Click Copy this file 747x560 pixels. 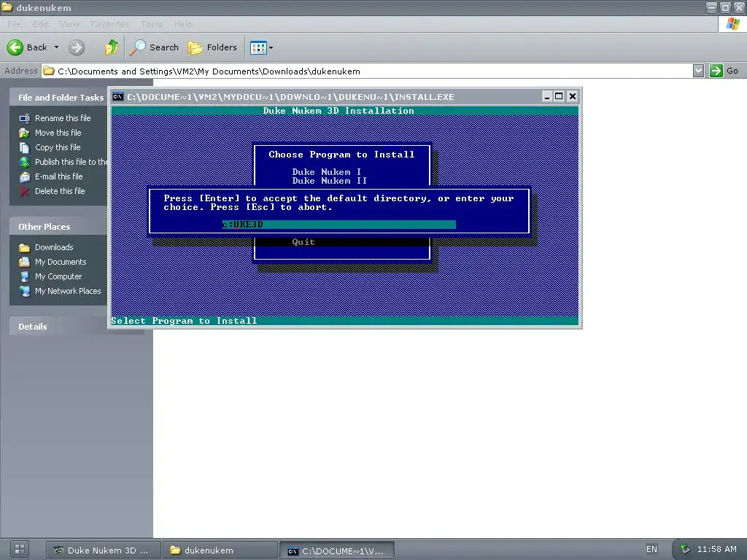[x=58, y=147]
